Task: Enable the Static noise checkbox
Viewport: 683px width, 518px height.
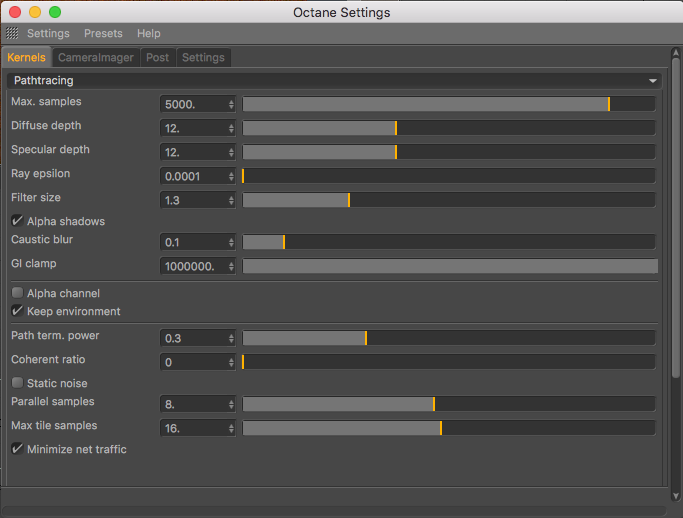Action: tap(17, 383)
